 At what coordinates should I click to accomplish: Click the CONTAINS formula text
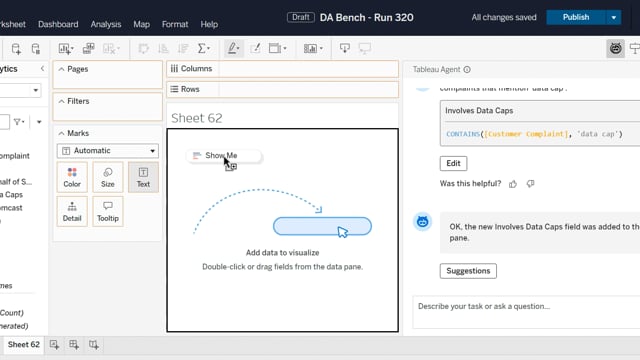tap(534, 134)
